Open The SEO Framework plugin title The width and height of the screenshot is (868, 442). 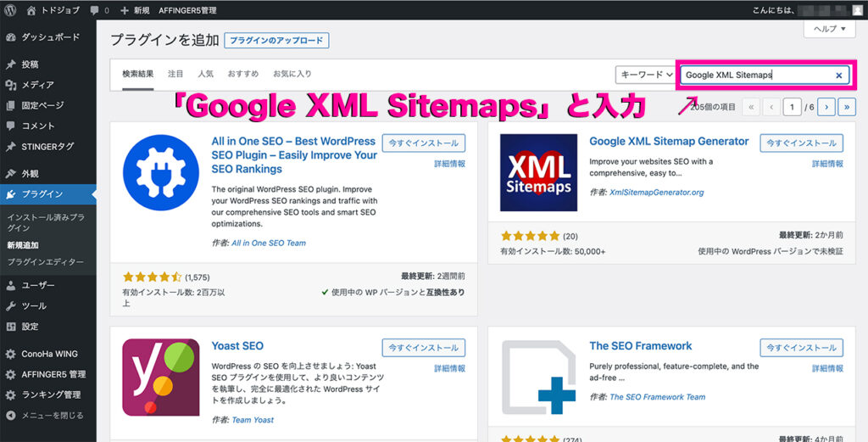click(x=641, y=346)
